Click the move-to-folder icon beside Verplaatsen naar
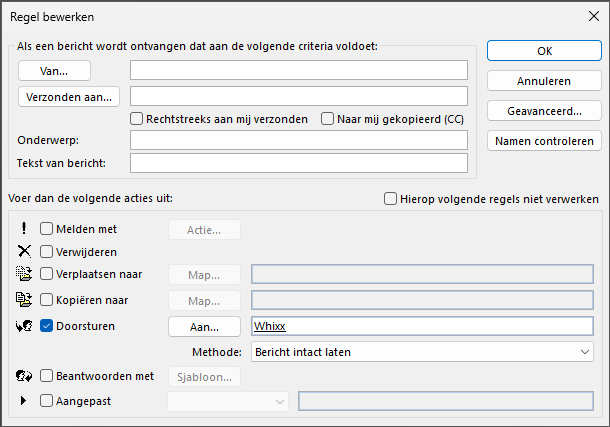 [24, 274]
